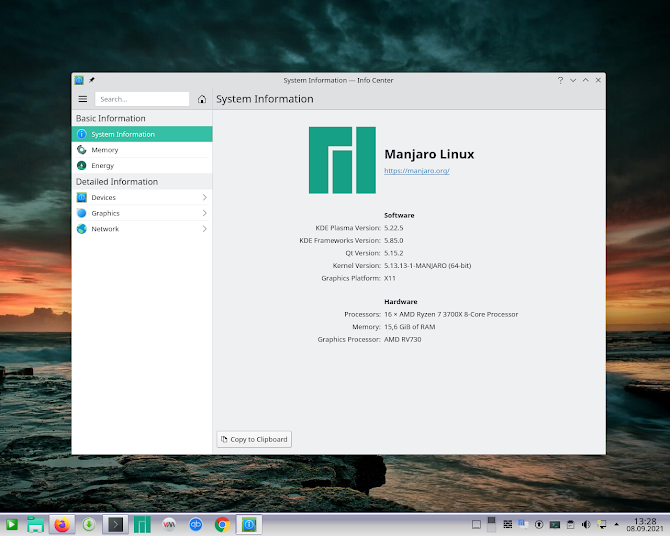
Task: Launch Firefox from the taskbar
Action: 62,524
